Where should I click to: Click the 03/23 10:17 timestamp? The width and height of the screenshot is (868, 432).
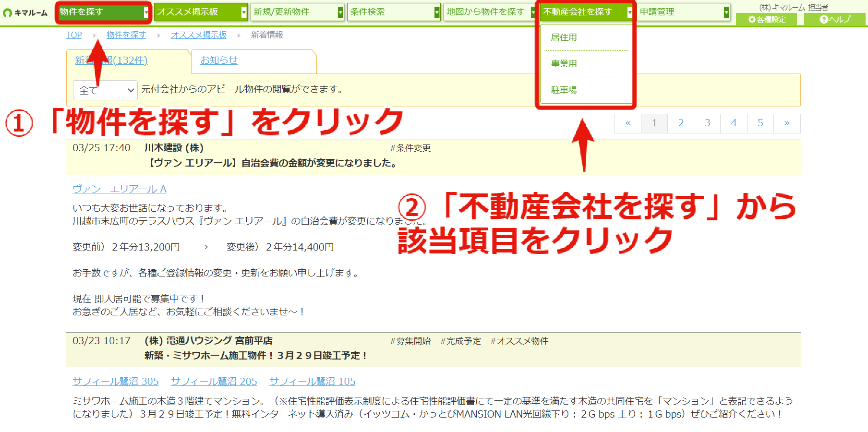(x=101, y=341)
